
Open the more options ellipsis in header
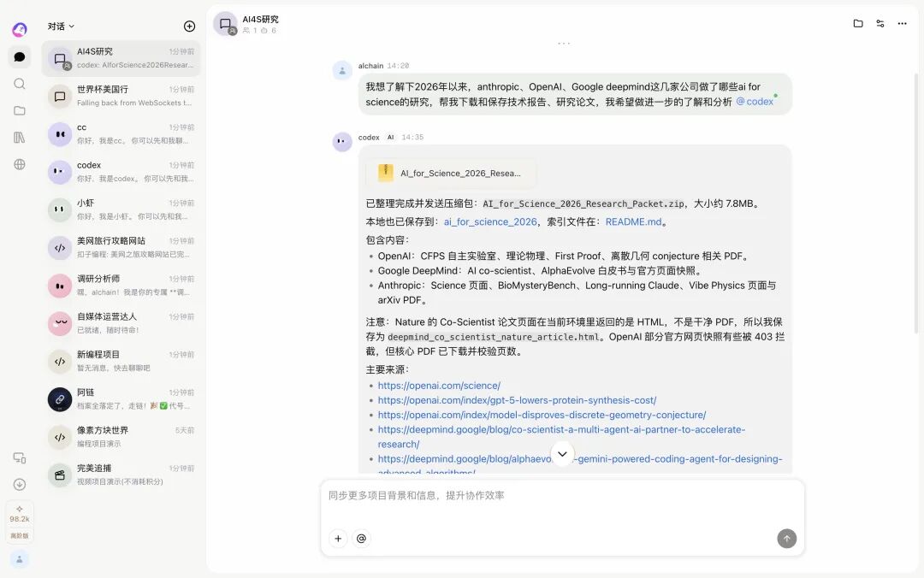(903, 24)
